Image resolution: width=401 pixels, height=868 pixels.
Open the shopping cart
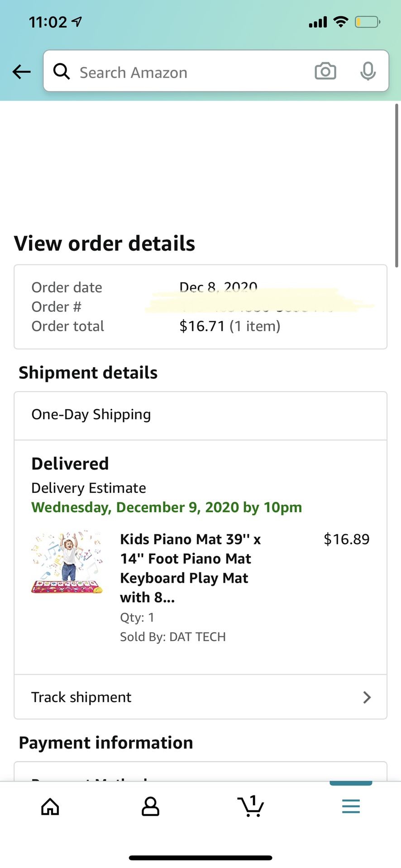(250, 806)
